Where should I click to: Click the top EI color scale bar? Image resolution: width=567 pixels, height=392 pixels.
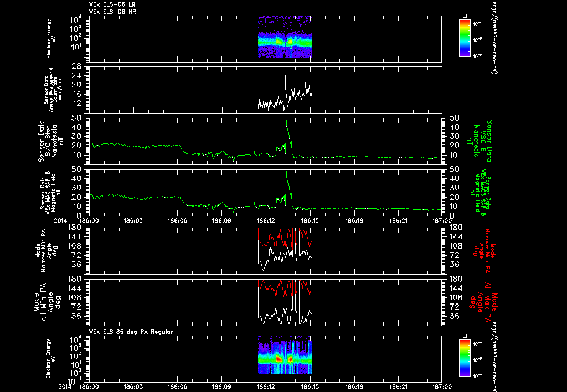(465, 38)
